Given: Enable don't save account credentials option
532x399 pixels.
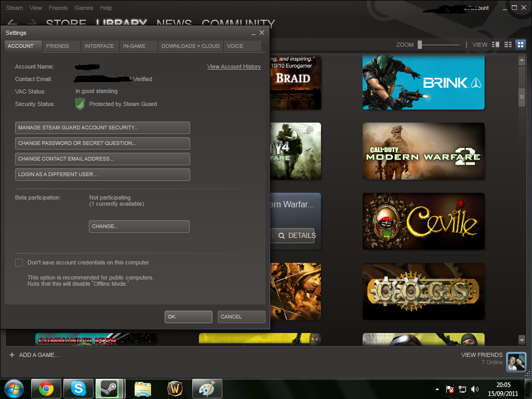Looking at the screenshot, I should (19, 262).
